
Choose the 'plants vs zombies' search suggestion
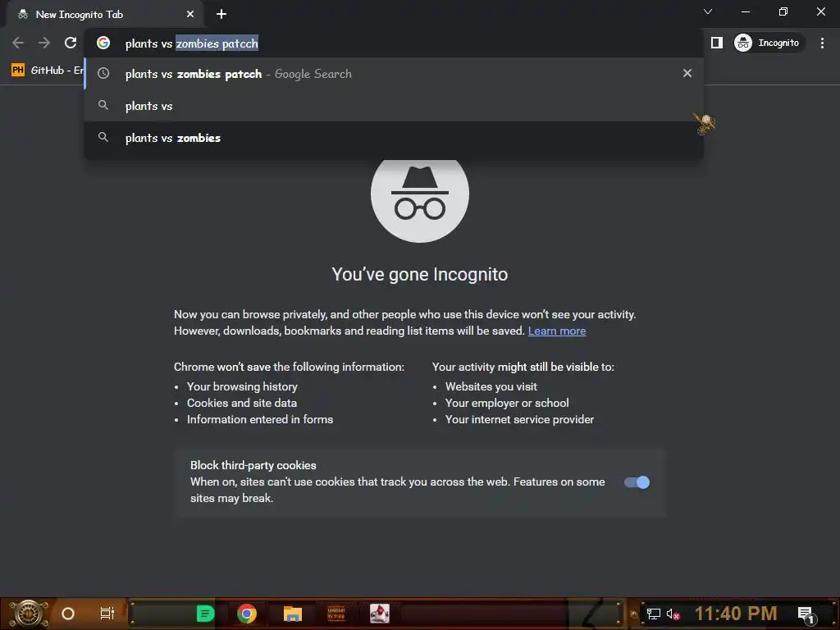coord(394,138)
